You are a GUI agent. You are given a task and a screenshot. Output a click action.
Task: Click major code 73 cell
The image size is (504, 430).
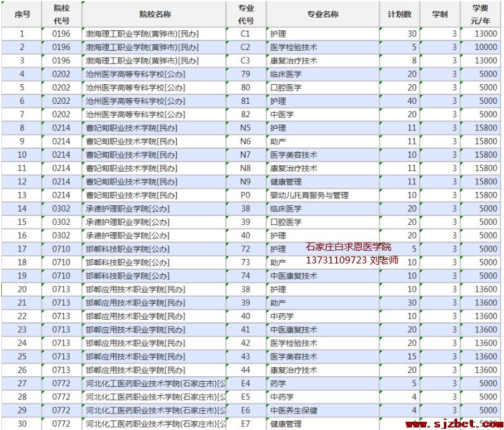(x=246, y=263)
